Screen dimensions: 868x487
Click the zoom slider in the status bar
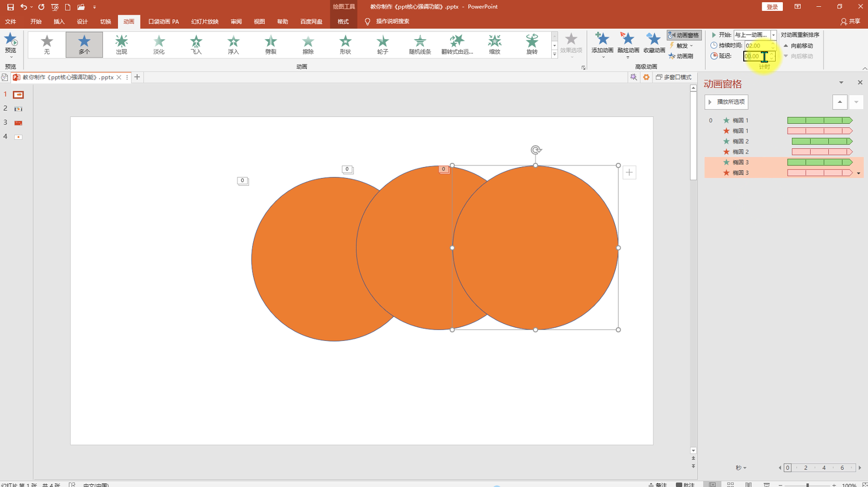click(807, 485)
